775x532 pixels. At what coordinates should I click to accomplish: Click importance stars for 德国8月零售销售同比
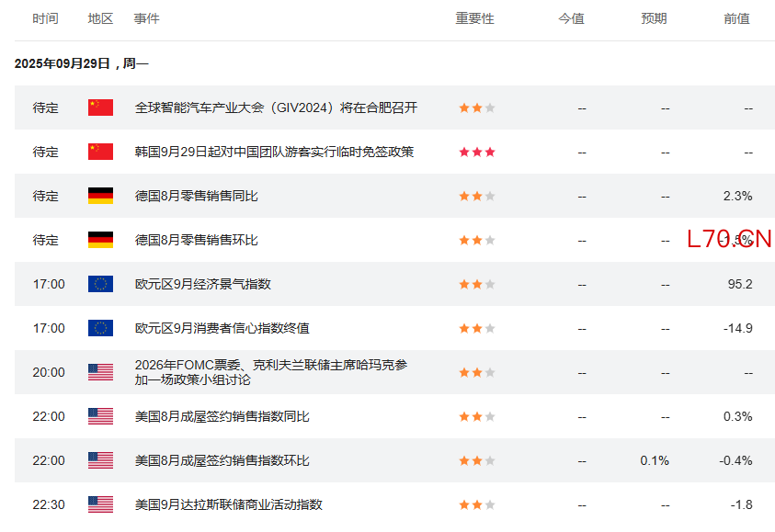click(477, 196)
